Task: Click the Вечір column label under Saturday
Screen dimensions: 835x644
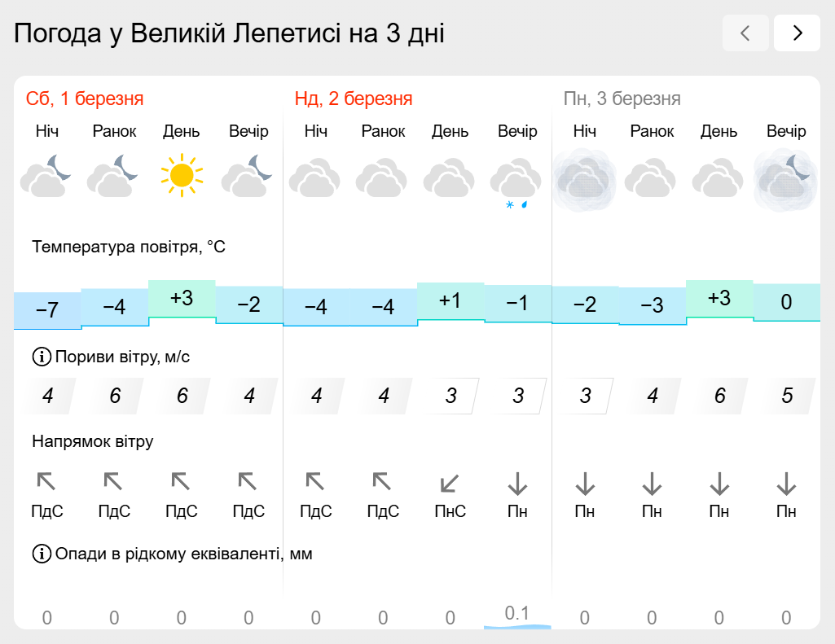Action: (x=248, y=131)
